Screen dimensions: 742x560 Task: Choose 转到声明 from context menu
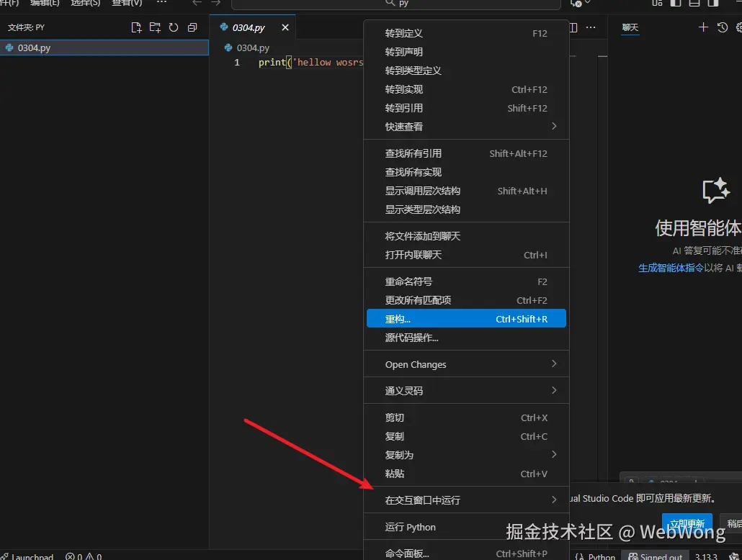tap(466, 52)
